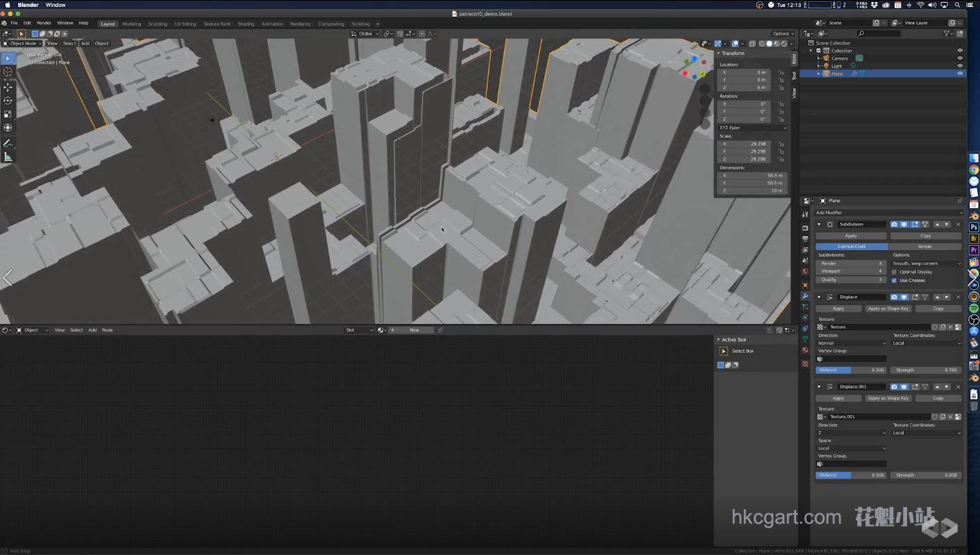Lock the Location X value

782,72
